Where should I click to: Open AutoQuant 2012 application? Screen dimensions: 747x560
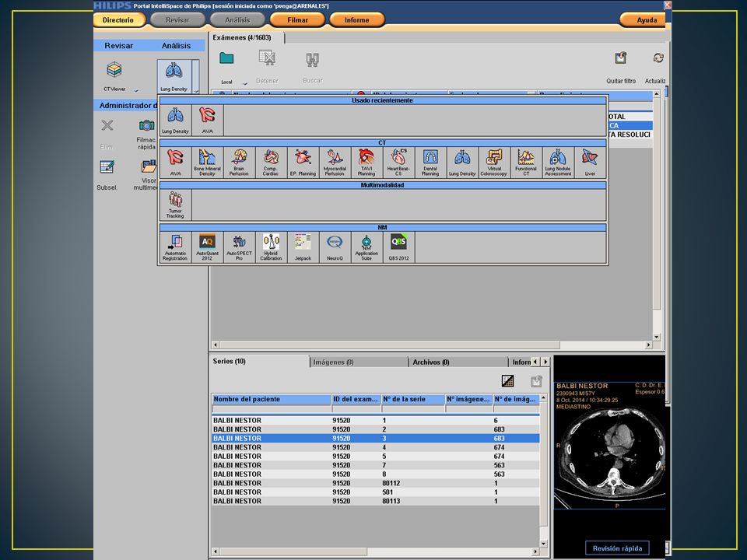coord(207,247)
